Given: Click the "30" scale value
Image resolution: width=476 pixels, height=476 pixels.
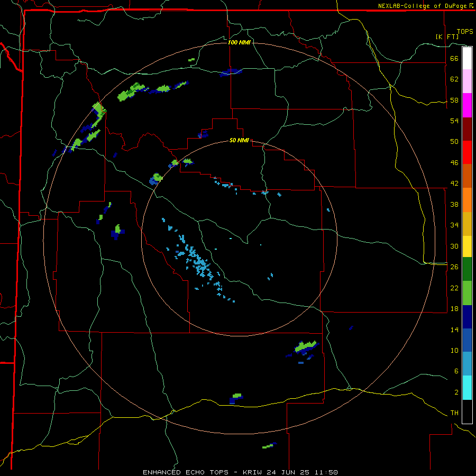Looking at the screenshot, I should click(454, 246).
